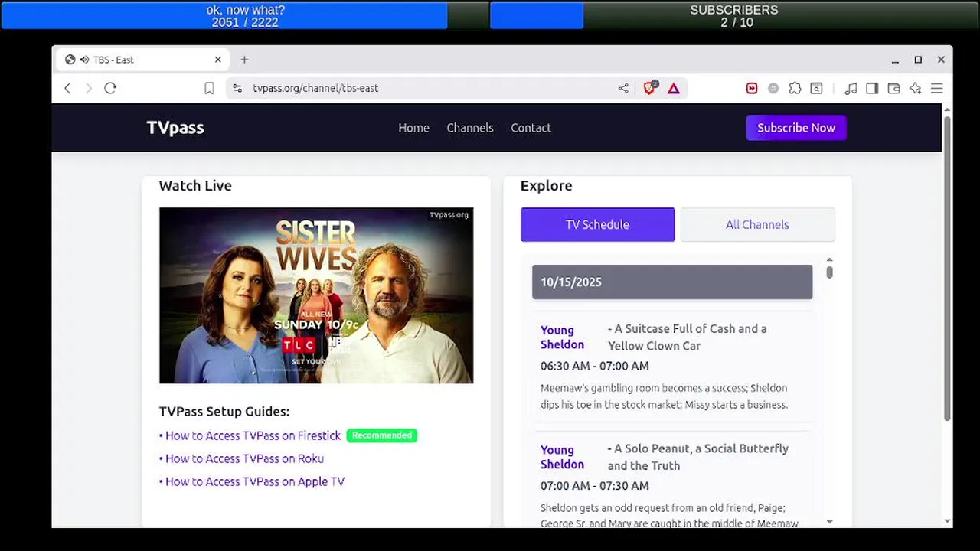The width and height of the screenshot is (980, 551).
Task: Open the Home navigation link
Action: point(413,128)
